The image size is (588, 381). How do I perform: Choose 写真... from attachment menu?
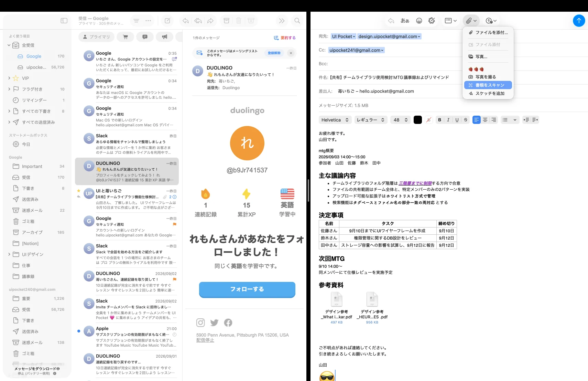coord(488,56)
